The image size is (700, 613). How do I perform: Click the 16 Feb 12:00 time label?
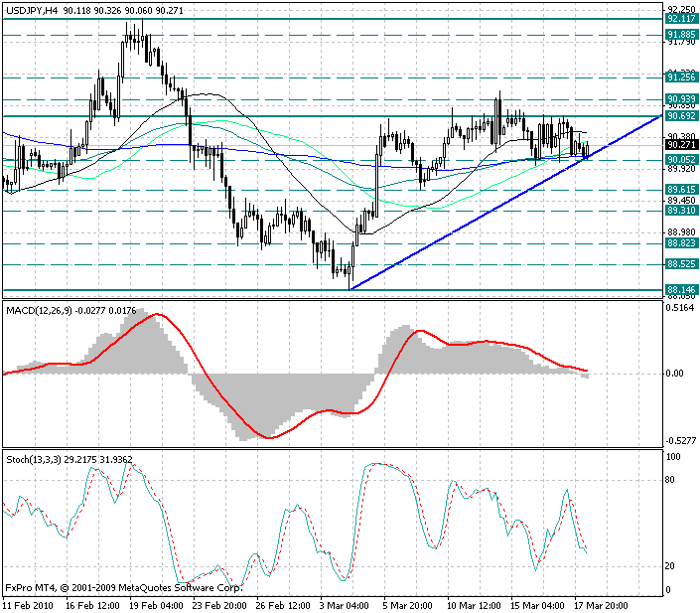[93, 606]
